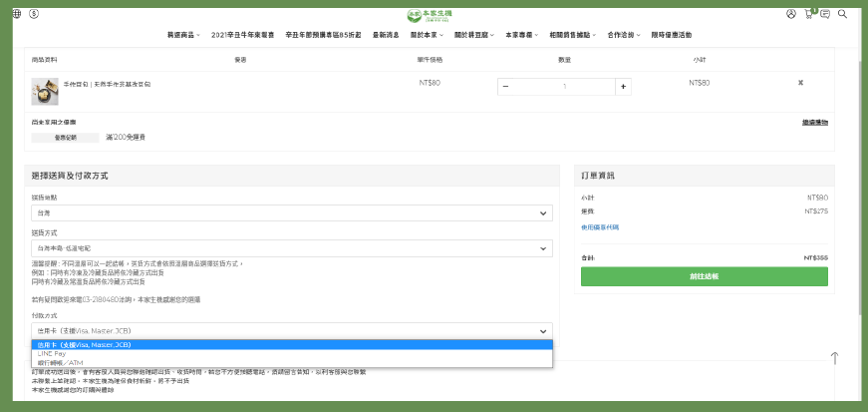The width and height of the screenshot is (868, 412).
Task: Expand the 送貨方式 delivery method dropdown
Action: [x=291, y=246]
